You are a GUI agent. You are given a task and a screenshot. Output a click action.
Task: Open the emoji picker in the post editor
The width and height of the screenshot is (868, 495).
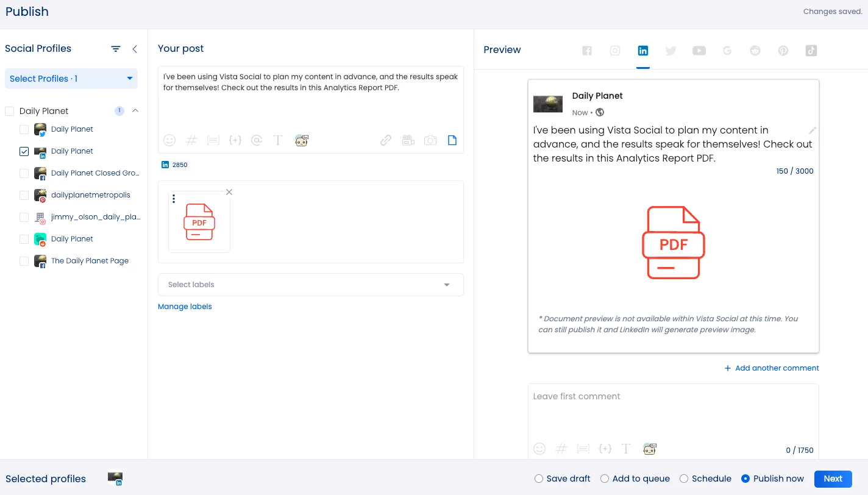point(169,140)
